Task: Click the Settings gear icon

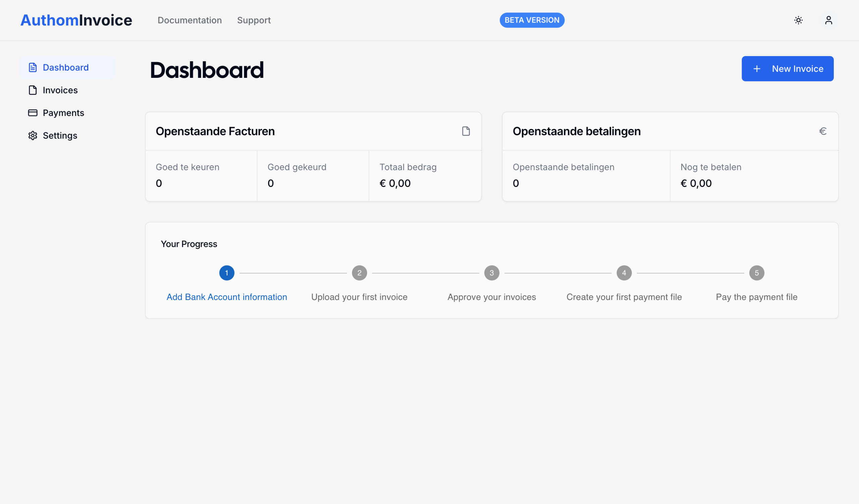Action: click(x=33, y=136)
